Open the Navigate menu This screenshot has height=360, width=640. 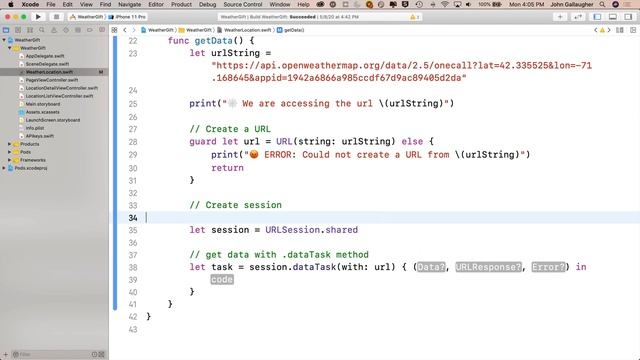point(129,4)
